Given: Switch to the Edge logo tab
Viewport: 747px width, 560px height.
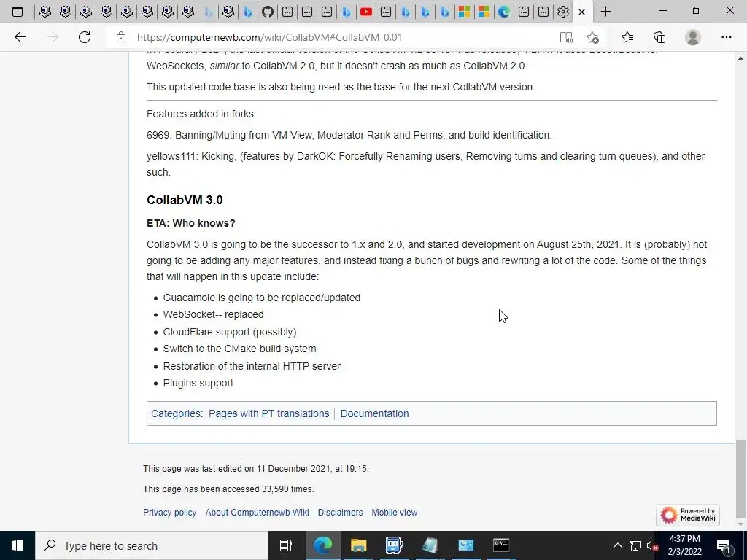Looking at the screenshot, I should [503, 12].
